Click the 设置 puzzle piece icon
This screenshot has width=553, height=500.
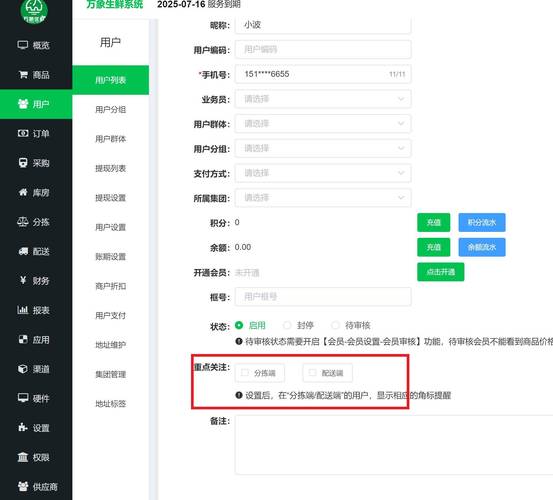tap(23, 428)
